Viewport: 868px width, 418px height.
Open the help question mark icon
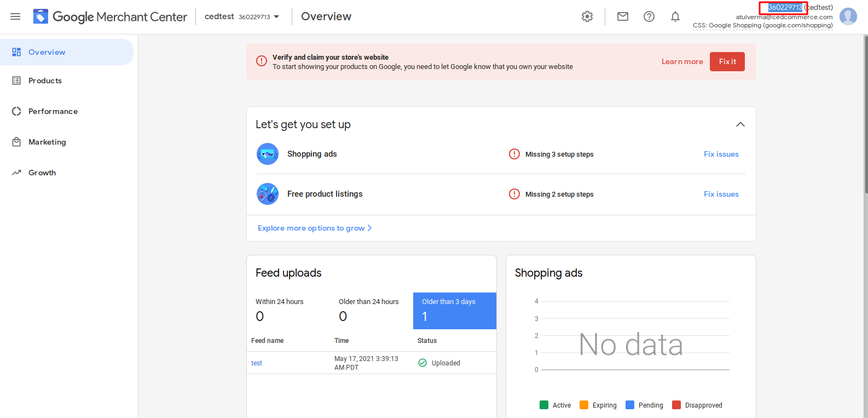(x=649, y=16)
